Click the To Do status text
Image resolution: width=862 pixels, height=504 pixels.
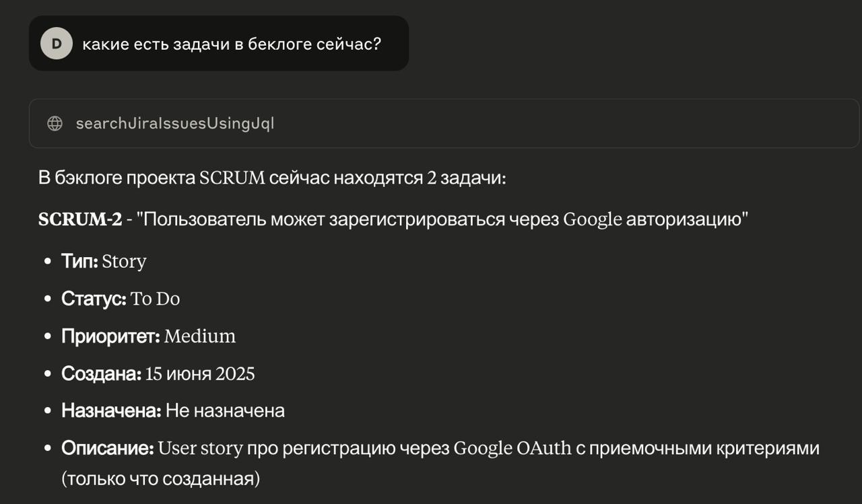pos(156,298)
